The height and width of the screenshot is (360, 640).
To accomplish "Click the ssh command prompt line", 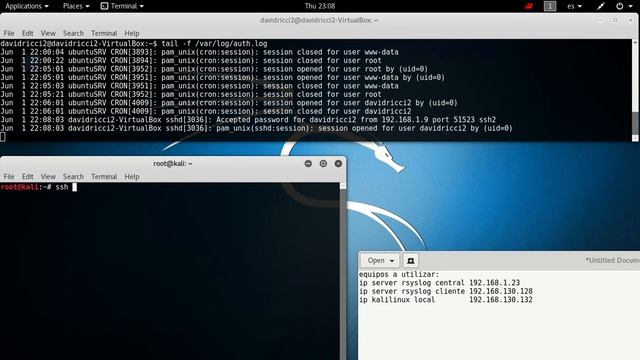I will (x=39, y=187).
